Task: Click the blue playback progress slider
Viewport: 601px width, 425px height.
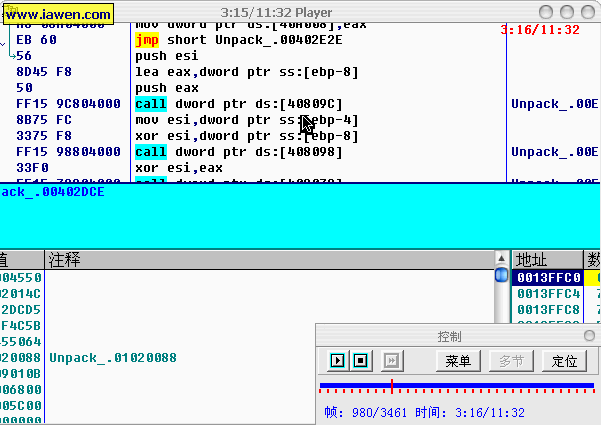Action: point(456,385)
